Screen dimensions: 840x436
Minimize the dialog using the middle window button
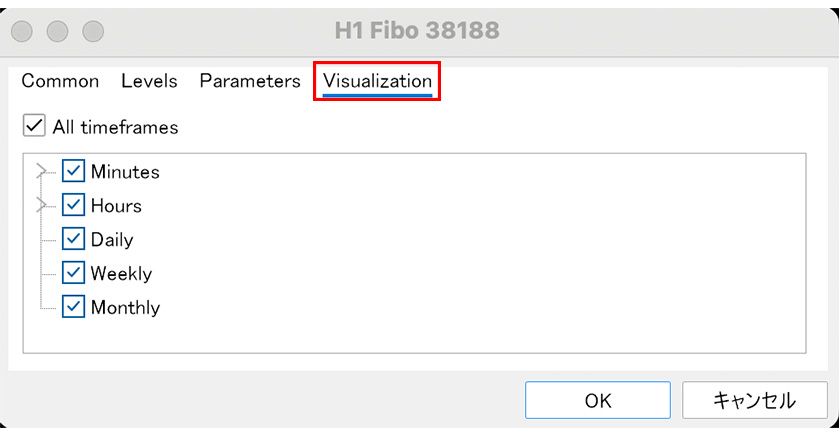point(58,31)
